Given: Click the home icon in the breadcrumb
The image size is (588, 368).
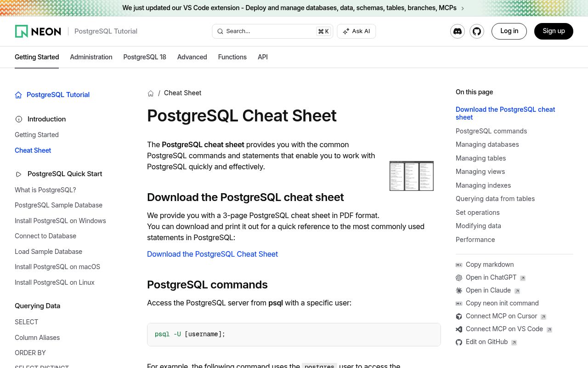Looking at the screenshot, I should point(151,93).
